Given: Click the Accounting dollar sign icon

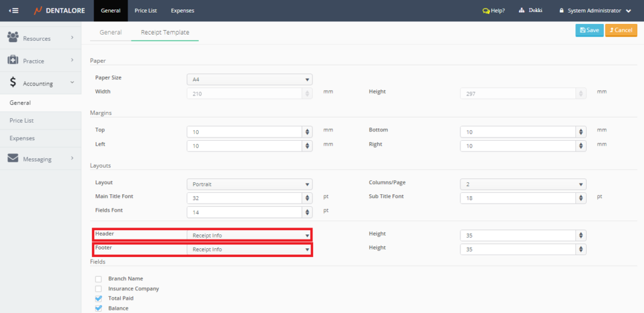Looking at the screenshot, I should click(x=13, y=82).
